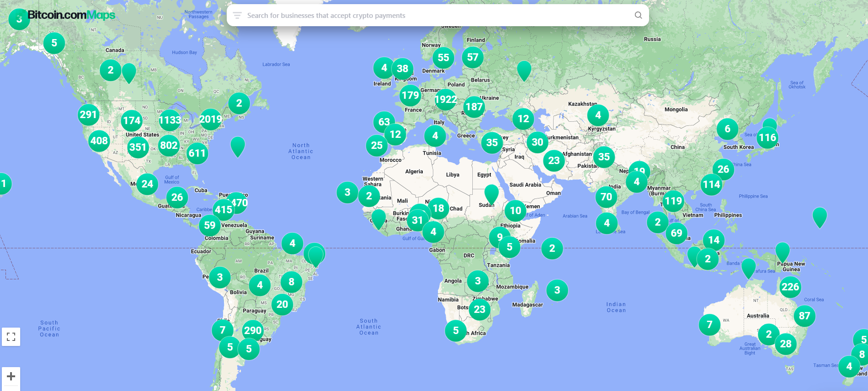Click the magnifying glass search icon
Viewport: 868px width, 391px height.
[x=638, y=15]
